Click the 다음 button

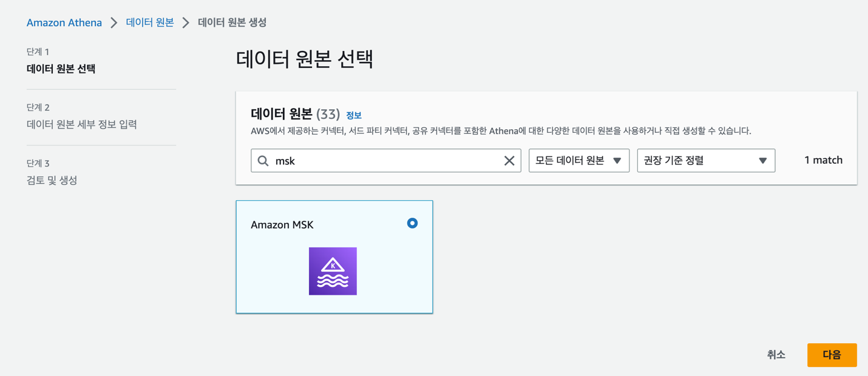[832, 355]
